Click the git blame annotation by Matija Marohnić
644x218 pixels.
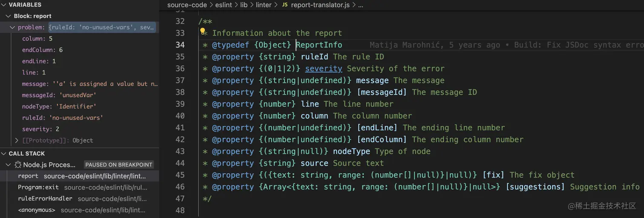click(507, 45)
